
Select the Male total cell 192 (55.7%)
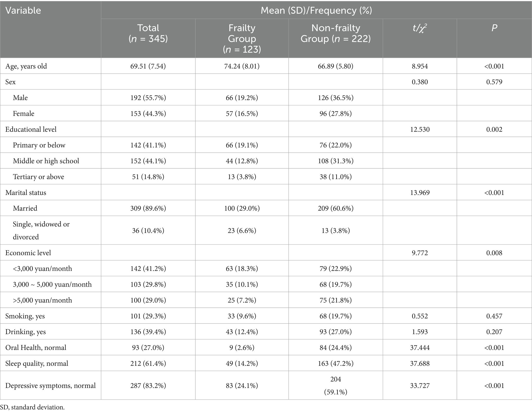pos(148,98)
